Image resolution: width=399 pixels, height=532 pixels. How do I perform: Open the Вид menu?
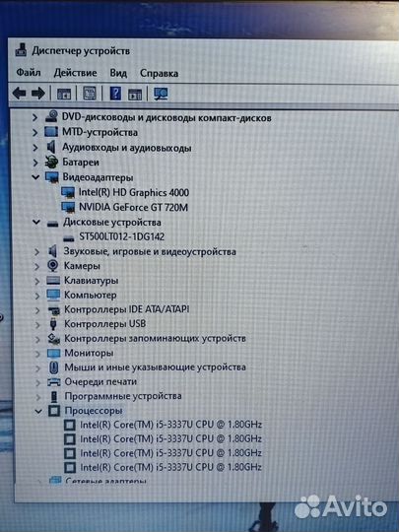[x=118, y=73]
